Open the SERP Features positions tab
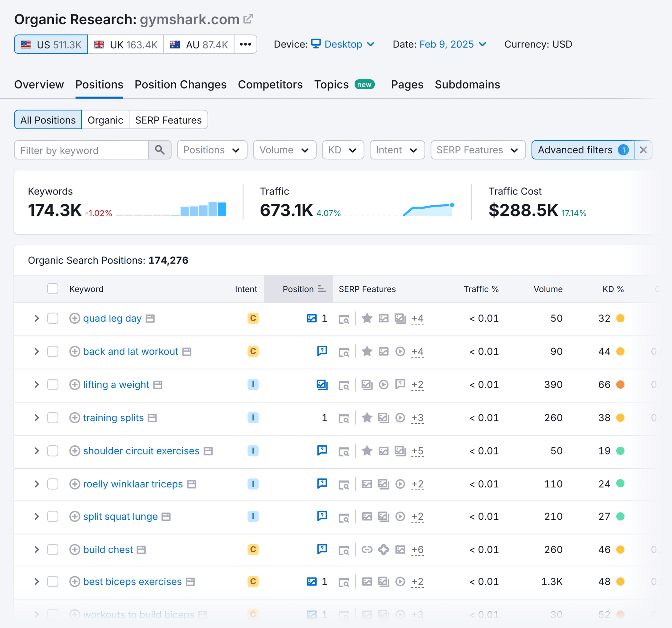Viewport: 672px width, 628px height. pyautogui.click(x=168, y=120)
